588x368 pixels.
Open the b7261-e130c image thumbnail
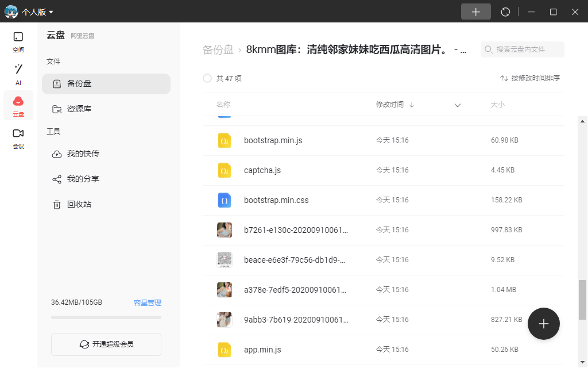pos(225,230)
